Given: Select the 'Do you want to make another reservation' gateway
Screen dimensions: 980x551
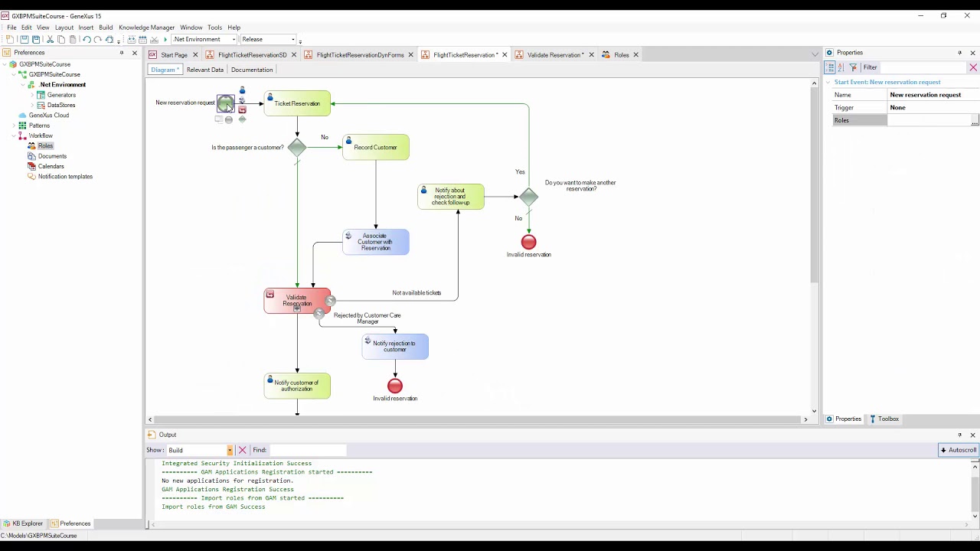Looking at the screenshot, I should tap(529, 197).
